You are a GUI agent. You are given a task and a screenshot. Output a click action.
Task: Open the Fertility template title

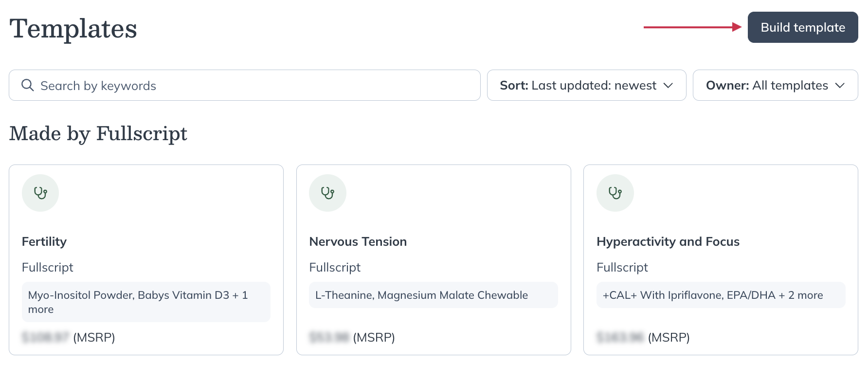[x=44, y=242]
